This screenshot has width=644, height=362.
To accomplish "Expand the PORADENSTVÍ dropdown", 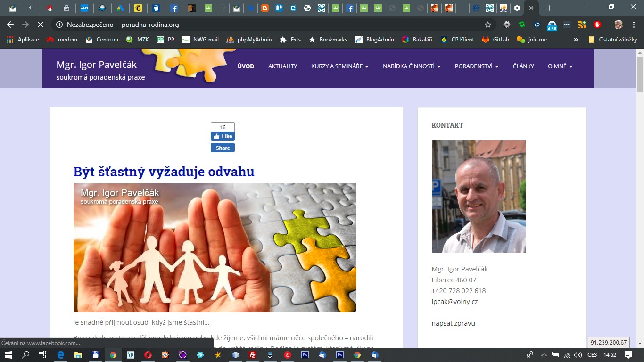I will 476,66.
